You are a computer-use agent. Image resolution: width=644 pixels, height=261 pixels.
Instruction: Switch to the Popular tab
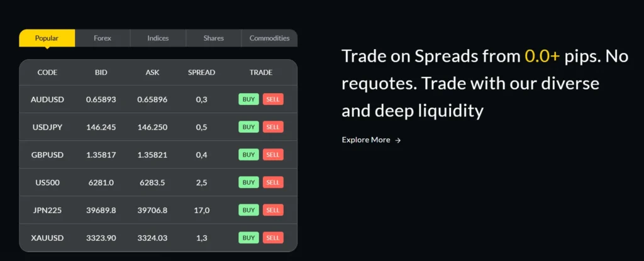tap(47, 38)
